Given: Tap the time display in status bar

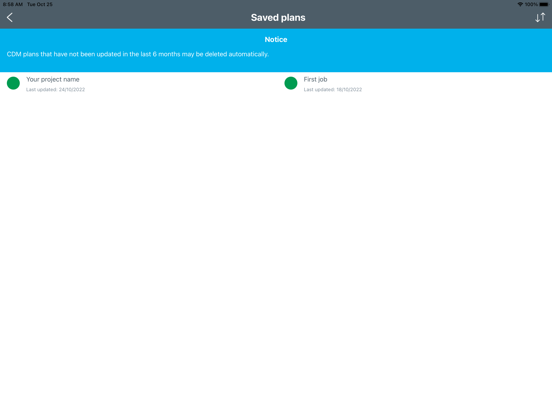Looking at the screenshot, I should 13,4.
